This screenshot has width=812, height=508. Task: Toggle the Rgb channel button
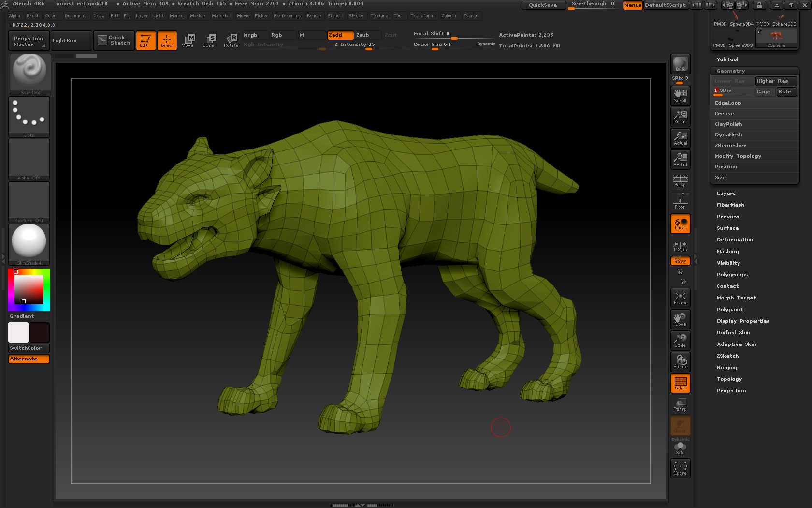(282, 35)
